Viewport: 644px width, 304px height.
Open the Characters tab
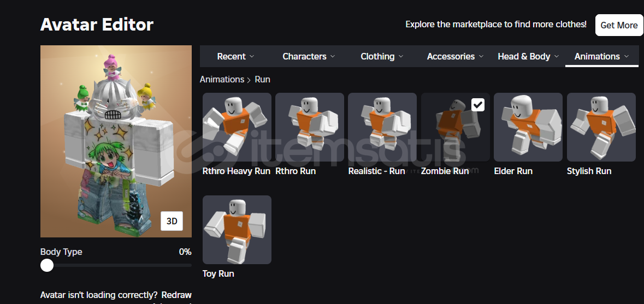309,56
